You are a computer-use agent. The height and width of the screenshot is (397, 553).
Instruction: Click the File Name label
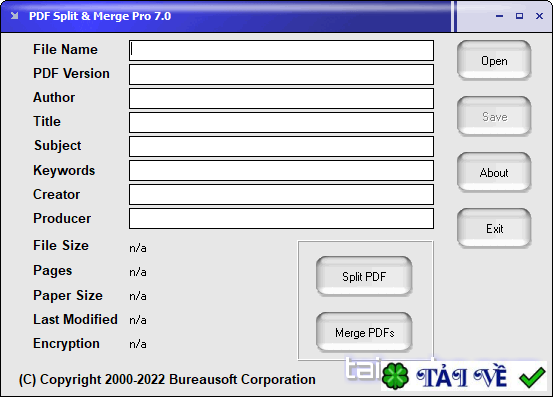[65, 49]
